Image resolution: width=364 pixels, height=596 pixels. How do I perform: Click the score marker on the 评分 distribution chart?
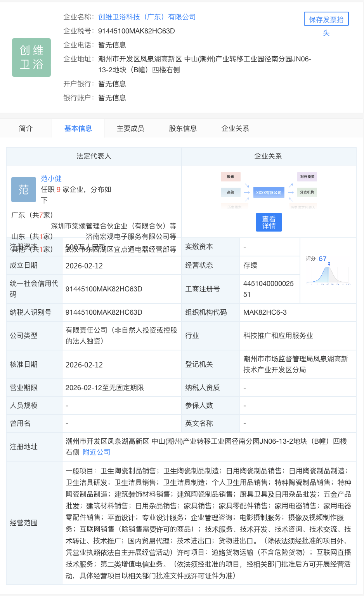point(330,263)
